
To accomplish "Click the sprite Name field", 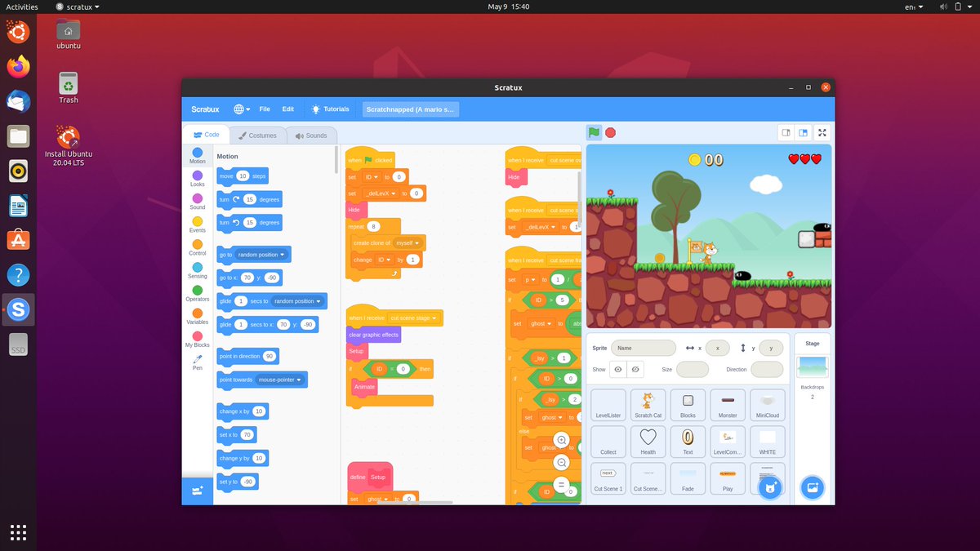I will tap(644, 348).
